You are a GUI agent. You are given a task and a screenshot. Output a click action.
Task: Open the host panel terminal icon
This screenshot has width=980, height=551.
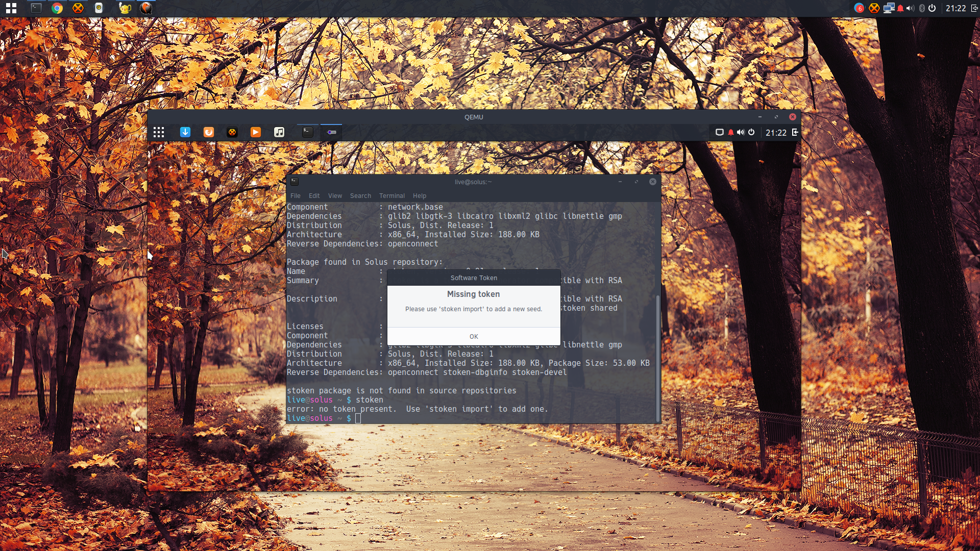pyautogui.click(x=36, y=8)
